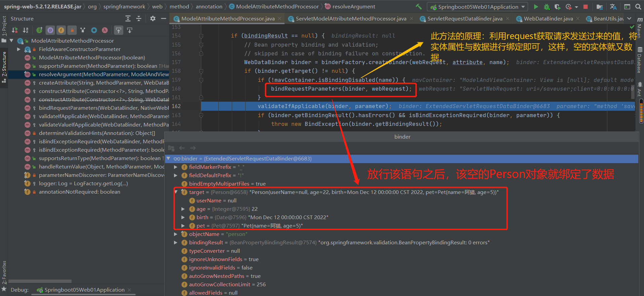
Task: Run the application with the green play icon
Action: 536,7
